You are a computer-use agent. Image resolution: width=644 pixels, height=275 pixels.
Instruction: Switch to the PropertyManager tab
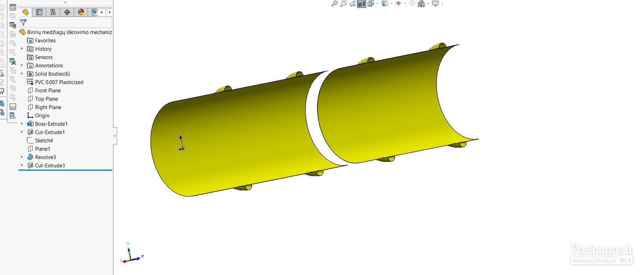pos(39,12)
